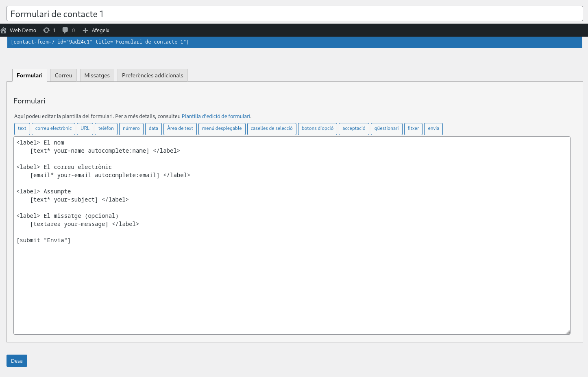Image resolution: width=588 pixels, height=377 pixels.
Task: Insert caselles de selecció tag
Action: coord(272,129)
